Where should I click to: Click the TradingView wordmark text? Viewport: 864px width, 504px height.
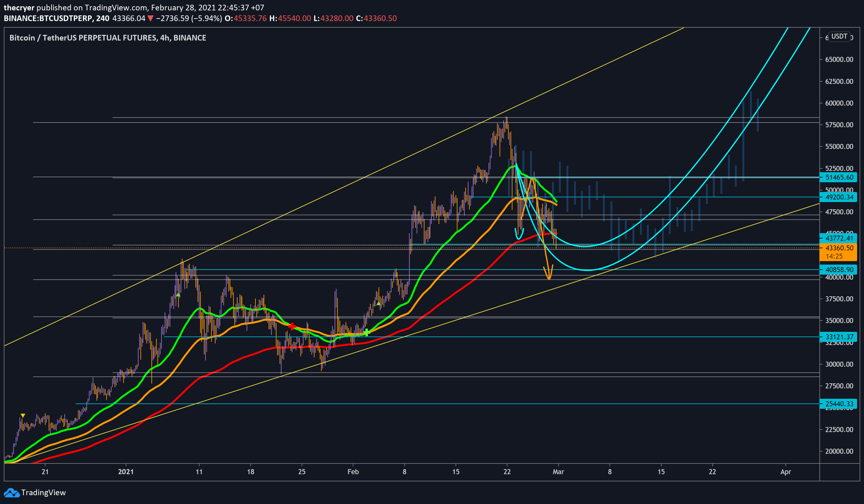click(x=43, y=493)
